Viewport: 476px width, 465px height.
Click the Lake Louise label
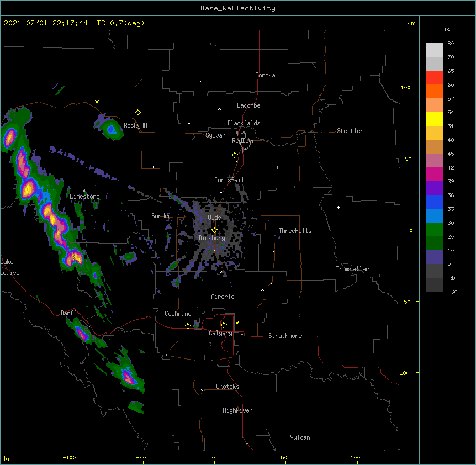click(x=10, y=267)
